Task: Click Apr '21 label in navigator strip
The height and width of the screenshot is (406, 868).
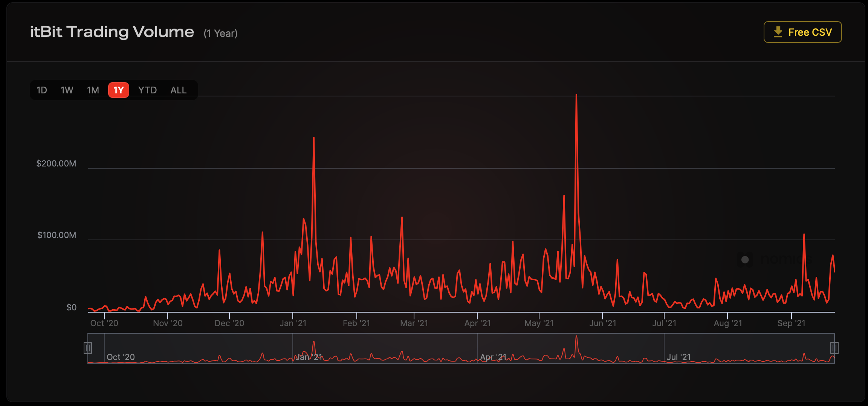Action: (493, 357)
